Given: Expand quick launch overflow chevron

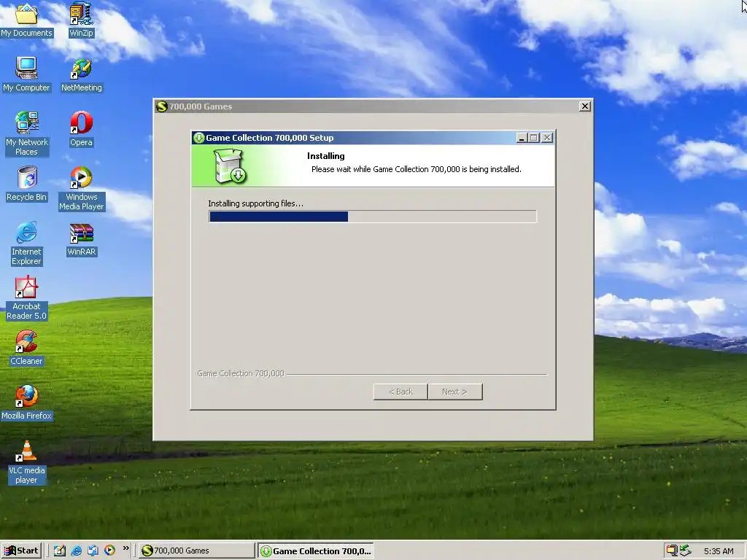Looking at the screenshot, I should [125, 548].
